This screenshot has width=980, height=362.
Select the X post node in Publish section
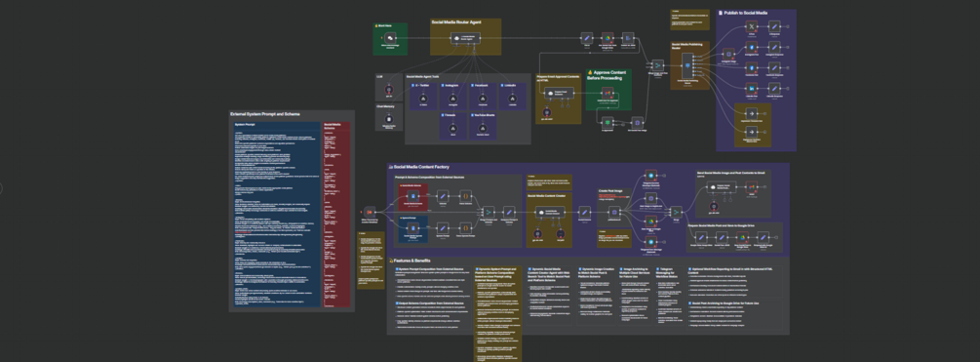[x=752, y=27]
